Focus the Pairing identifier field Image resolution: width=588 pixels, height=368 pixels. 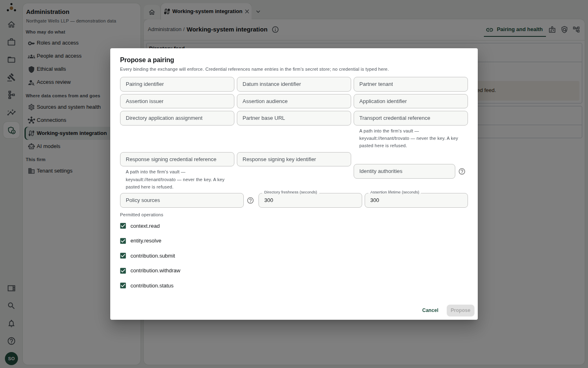tap(177, 84)
